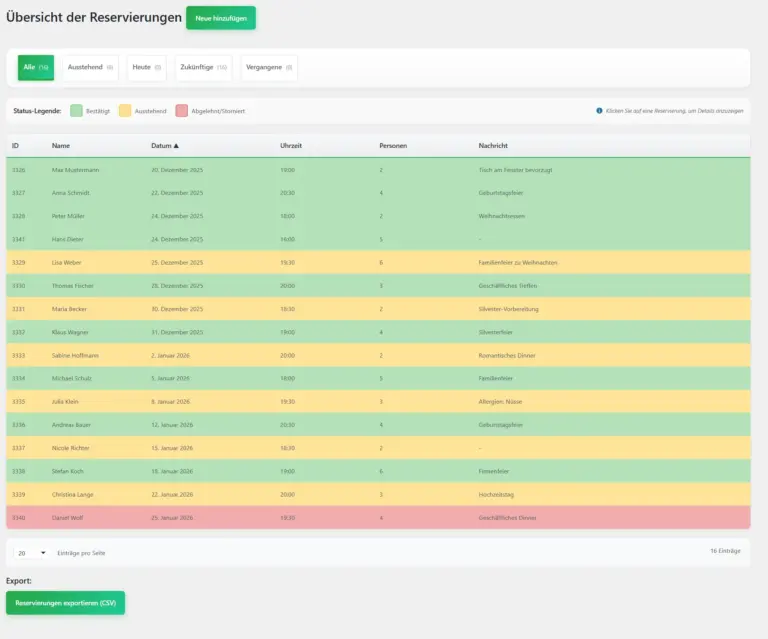This screenshot has height=639, width=768.
Task: Select the 'Alle' filter tab
Action: 36,68
